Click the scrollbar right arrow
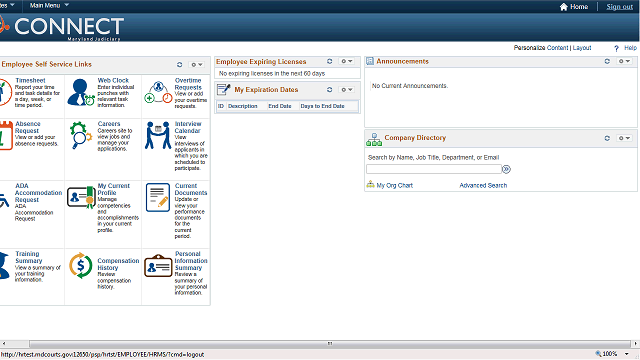Viewport: 640px width, 360px height. (x=636, y=344)
